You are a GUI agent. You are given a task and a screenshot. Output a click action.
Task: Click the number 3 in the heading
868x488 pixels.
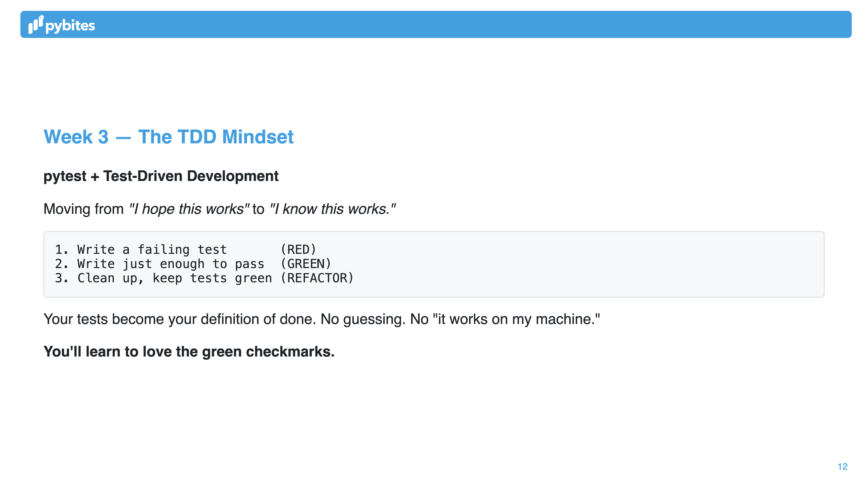103,137
